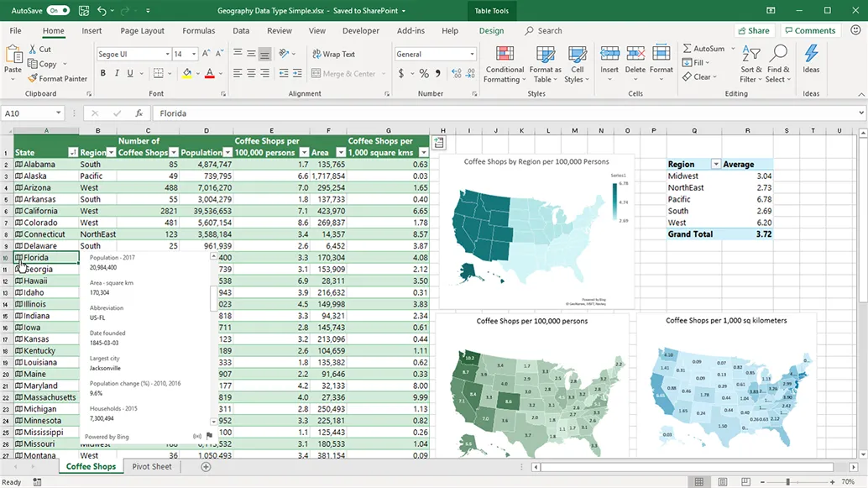Image resolution: width=868 pixels, height=488 pixels.
Task: Open the State column filter dropdown
Action: point(72,153)
